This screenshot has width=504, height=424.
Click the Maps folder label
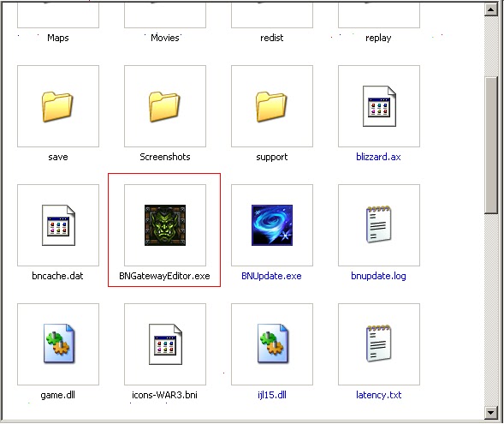point(58,38)
